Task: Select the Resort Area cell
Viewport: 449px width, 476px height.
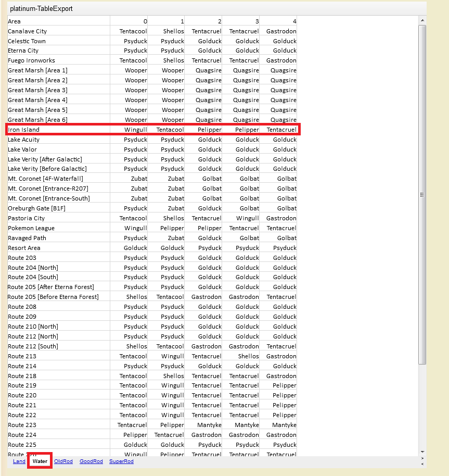Action: click(58, 248)
